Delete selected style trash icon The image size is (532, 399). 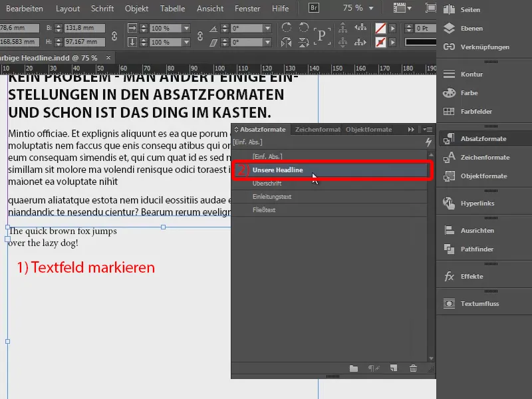(413, 368)
